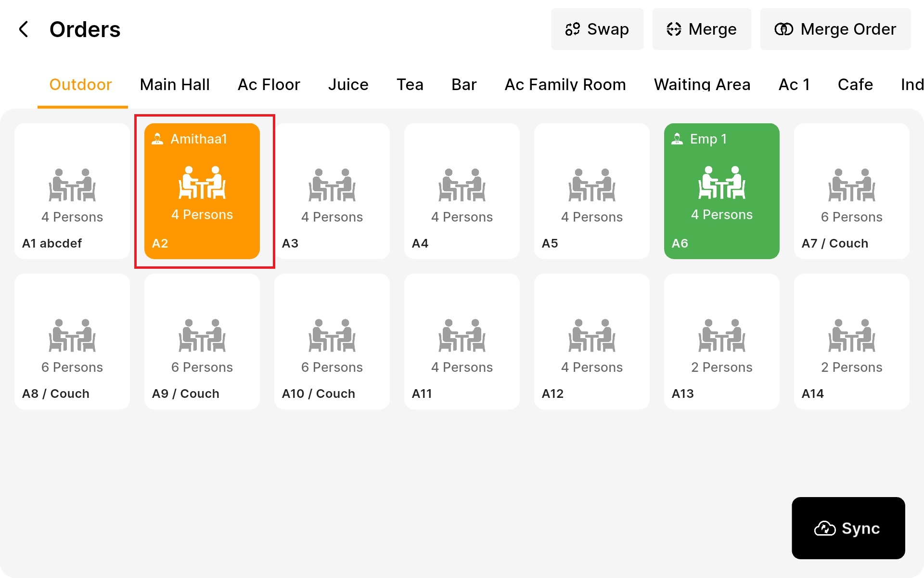Click the Merge tables button
Viewport: 924px width, 578px height.
pos(701,29)
